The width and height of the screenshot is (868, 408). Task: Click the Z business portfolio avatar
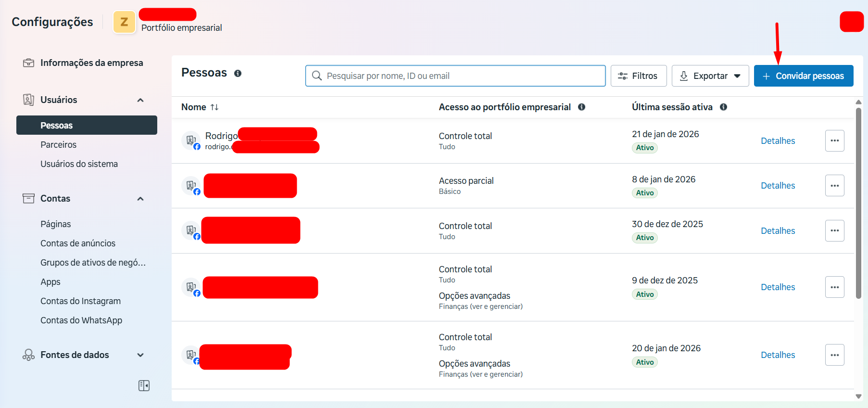(124, 22)
